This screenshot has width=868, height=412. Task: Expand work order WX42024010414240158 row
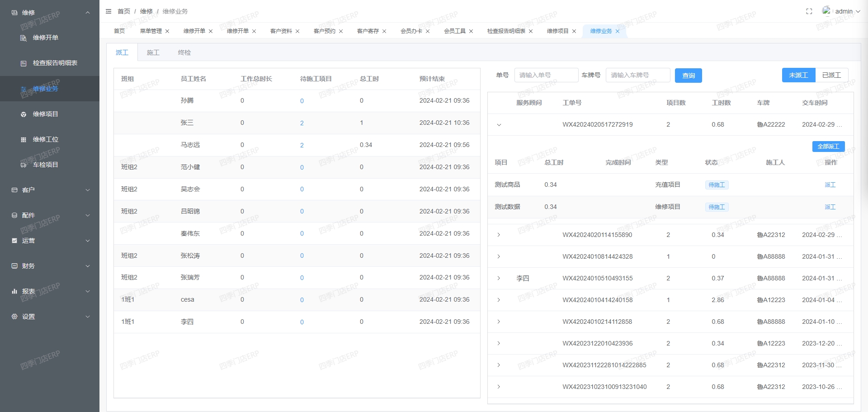tap(499, 300)
